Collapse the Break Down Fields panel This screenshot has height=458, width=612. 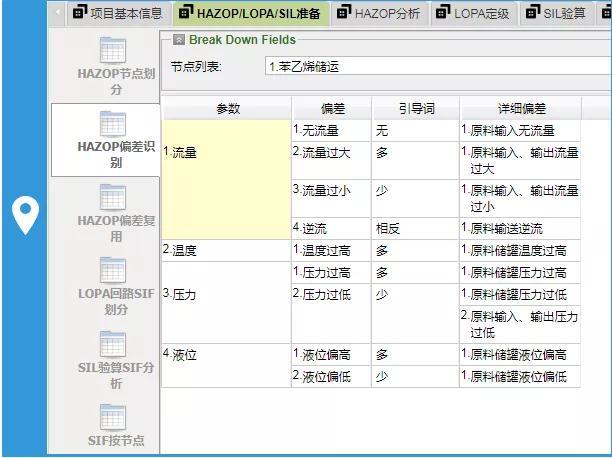click(178, 40)
